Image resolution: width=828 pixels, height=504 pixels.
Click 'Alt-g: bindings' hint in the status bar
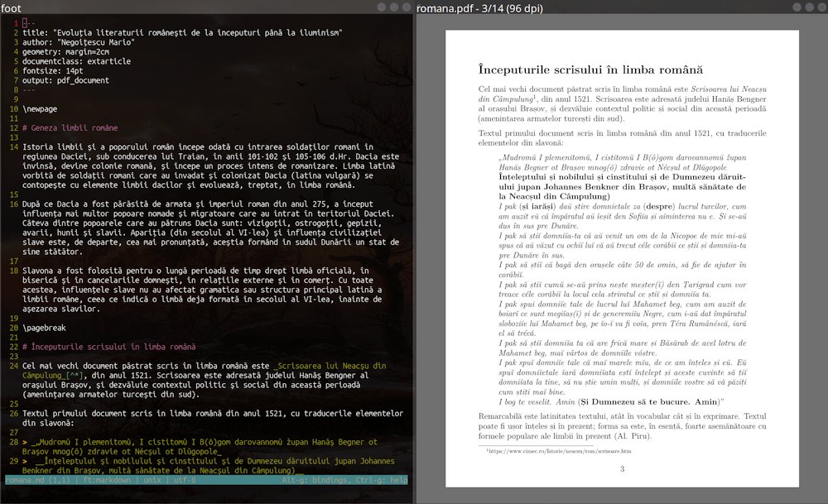click(x=314, y=480)
